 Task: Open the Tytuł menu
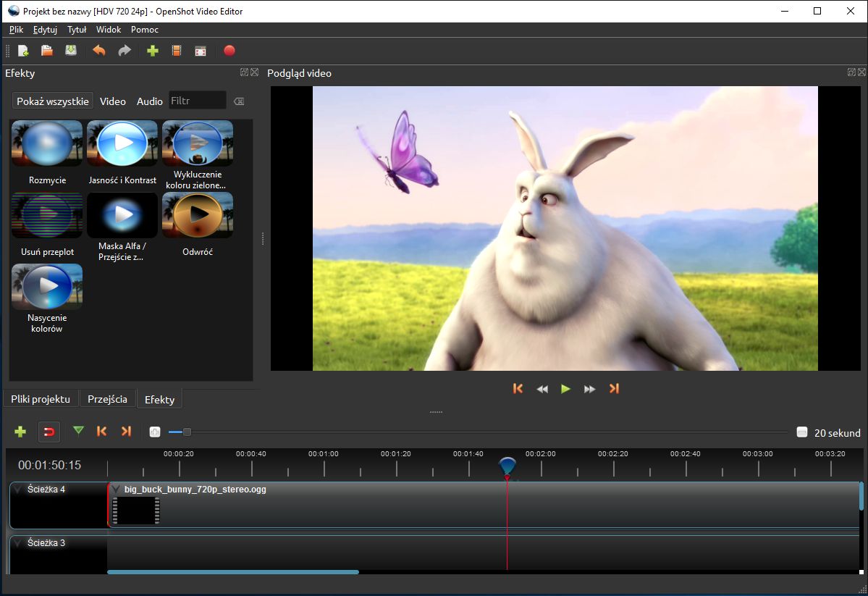tap(77, 30)
